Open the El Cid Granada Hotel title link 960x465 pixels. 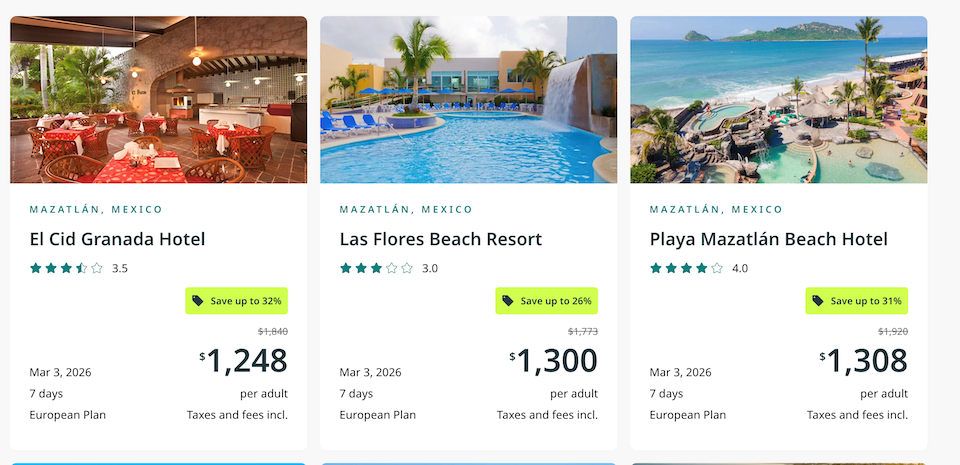click(x=117, y=239)
